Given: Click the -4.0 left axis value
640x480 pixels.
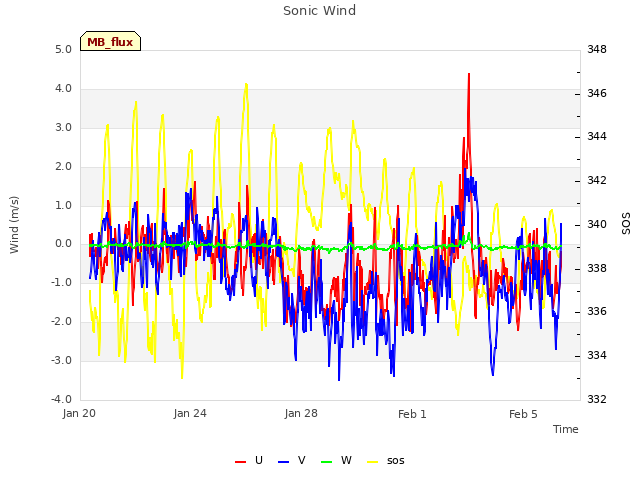Looking at the screenshot, I should [61, 399].
